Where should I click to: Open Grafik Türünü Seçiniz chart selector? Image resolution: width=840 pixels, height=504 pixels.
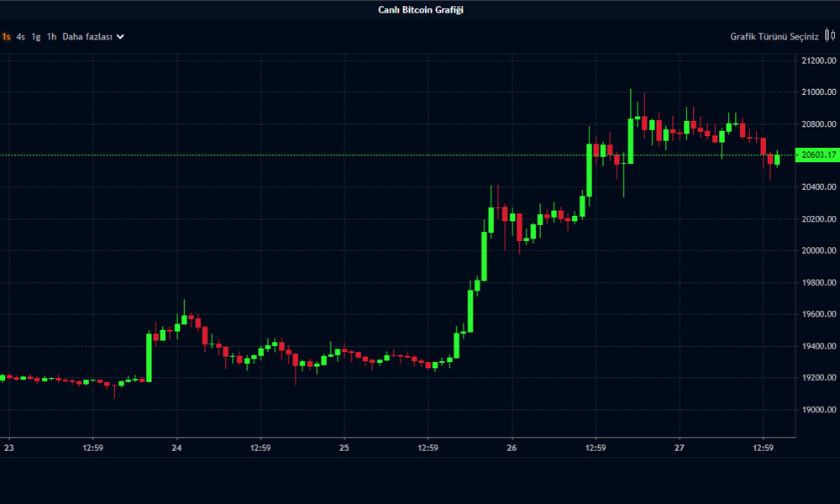774,37
